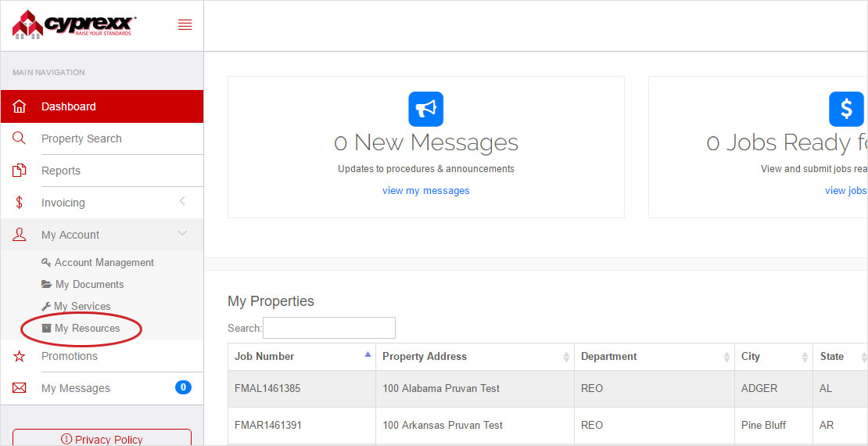Collapse the My Account submenu chevron
This screenshot has width=868, height=446.
pyautogui.click(x=182, y=234)
